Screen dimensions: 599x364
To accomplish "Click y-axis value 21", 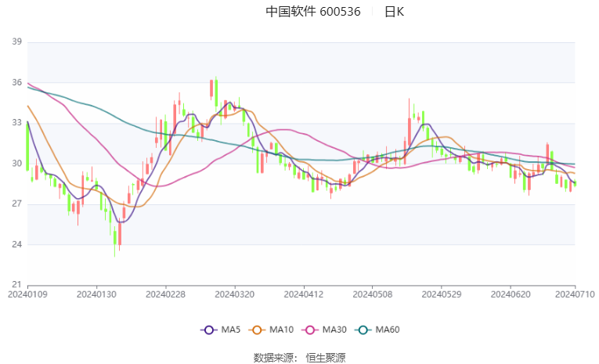I will (x=16, y=285).
